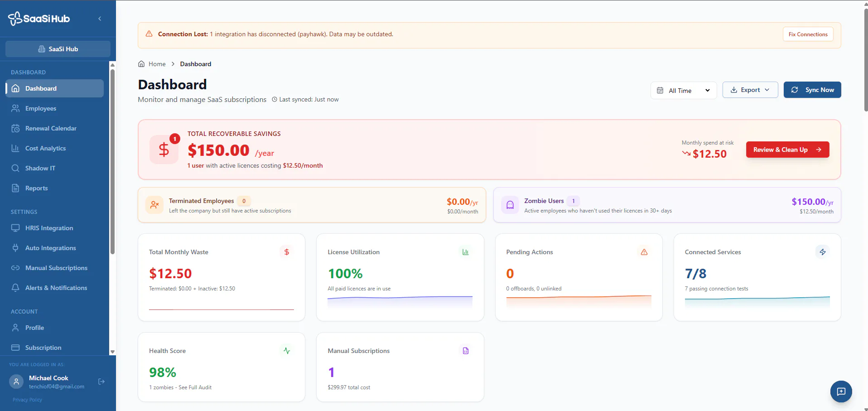The height and width of the screenshot is (411, 868).
Task: Click the home icon in breadcrumb
Action: [x=141, y=64]
